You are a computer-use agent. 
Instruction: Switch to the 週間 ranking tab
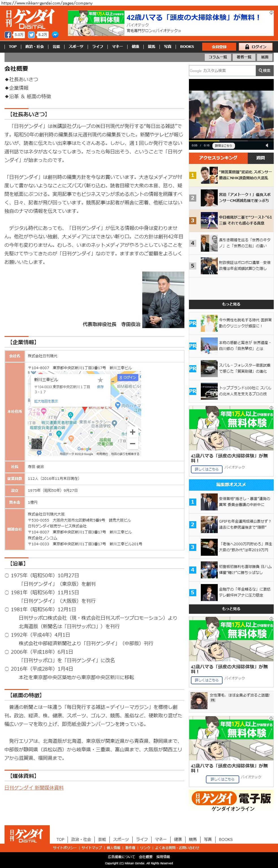(260, 158)
